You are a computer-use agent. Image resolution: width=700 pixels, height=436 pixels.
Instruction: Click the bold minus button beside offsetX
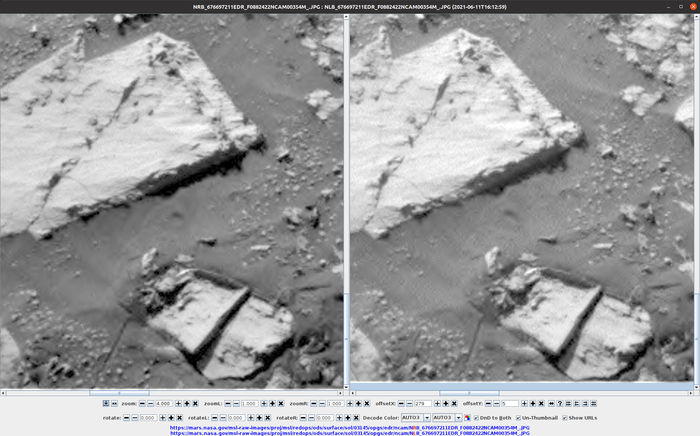click(x=401, y=403)
